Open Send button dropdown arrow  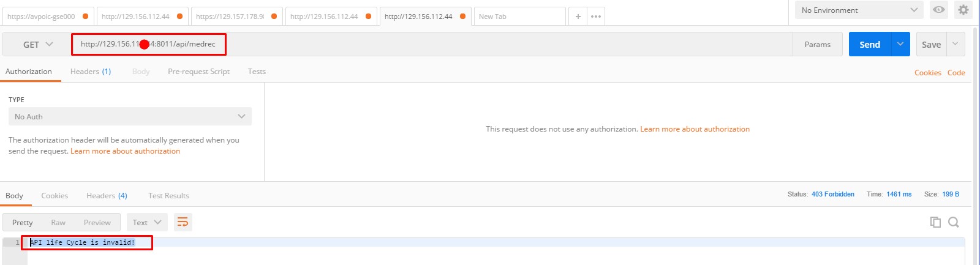pos(900,44)
